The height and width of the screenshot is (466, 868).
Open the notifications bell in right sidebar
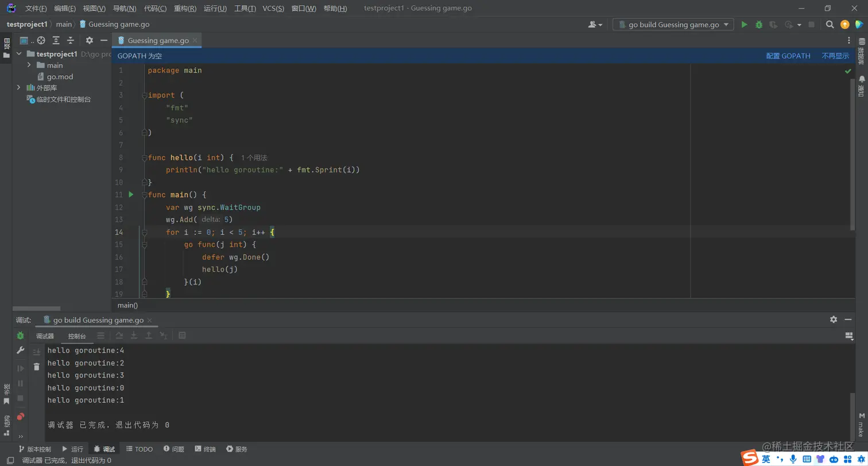[x=861, y=79]
